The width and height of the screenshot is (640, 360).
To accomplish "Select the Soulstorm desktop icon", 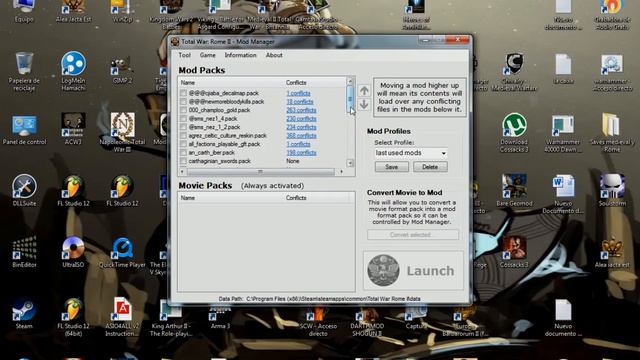I will [612, 191].
